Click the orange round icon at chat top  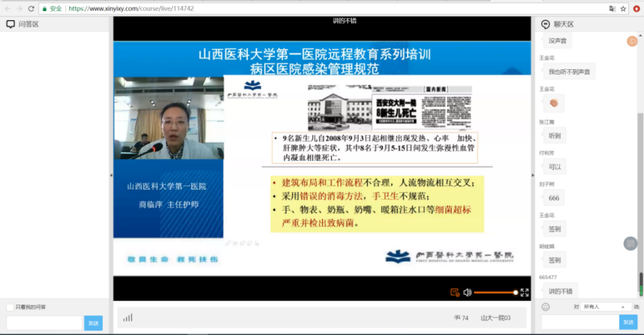click(x=631, y=41)
